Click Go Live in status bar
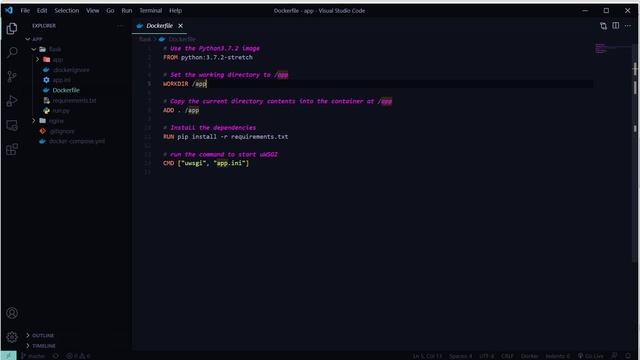Viewport: 640px width, 360px height. pos(590,356)
